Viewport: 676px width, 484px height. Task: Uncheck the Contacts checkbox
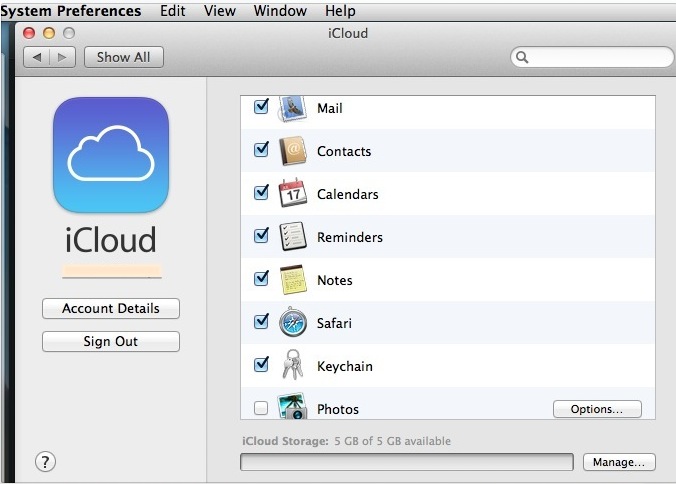point(261,149)
